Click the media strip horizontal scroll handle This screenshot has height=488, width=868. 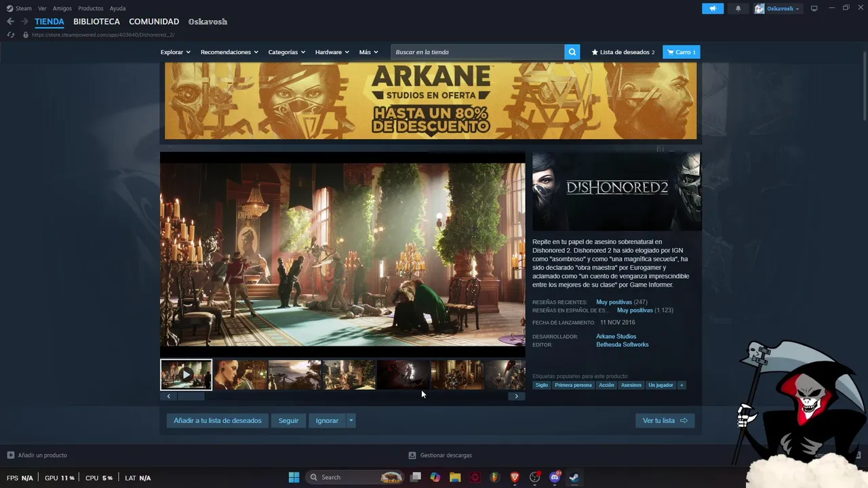click(x=191, y=396)
